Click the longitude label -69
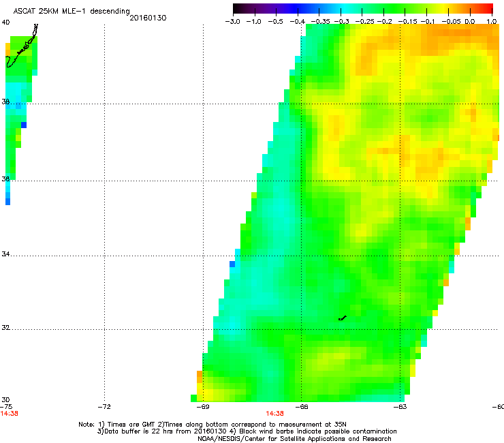 203,407
